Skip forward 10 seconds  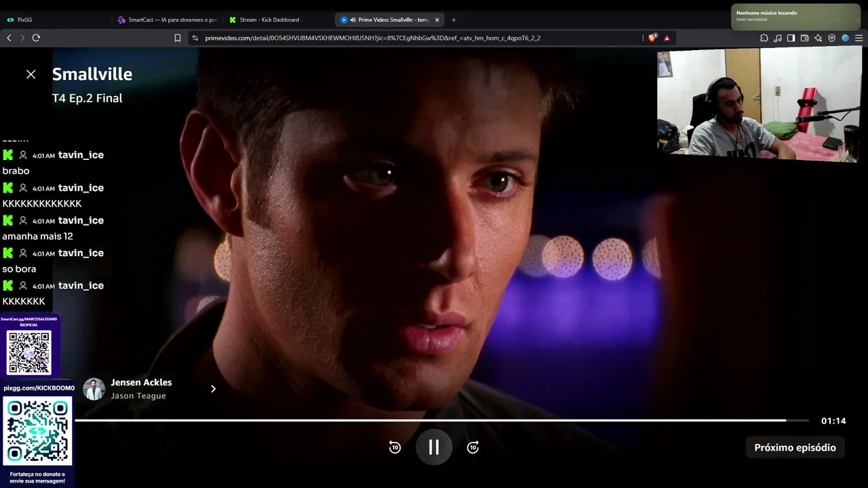point(473,447)
